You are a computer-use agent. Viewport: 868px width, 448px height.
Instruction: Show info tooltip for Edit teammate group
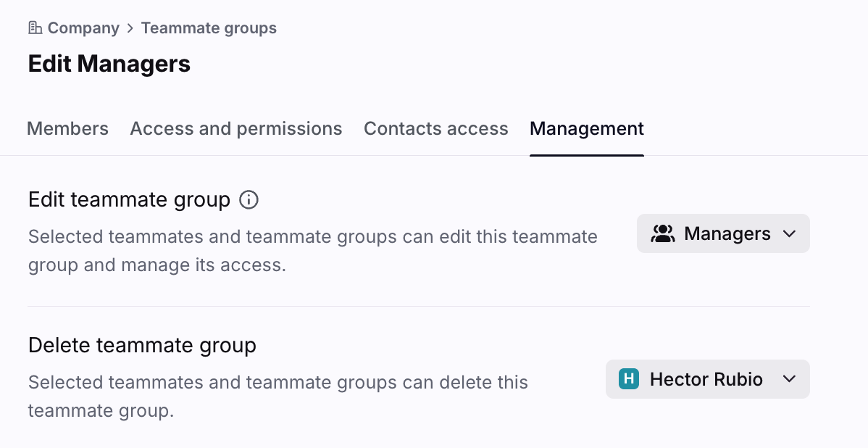pyautogui.click(x=249, y=199)
